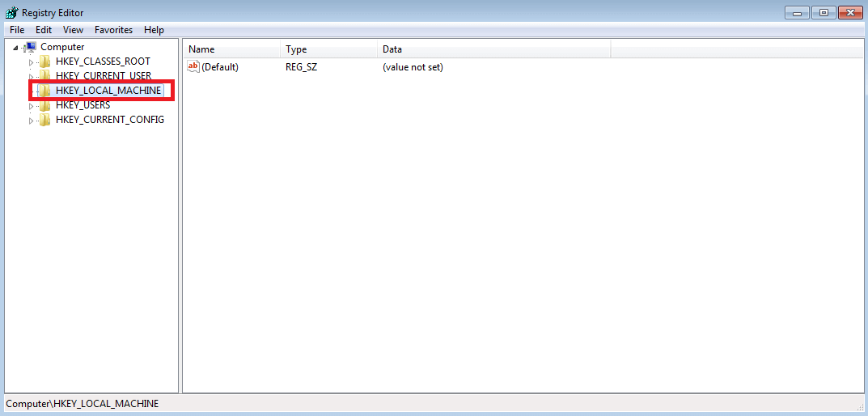
Task: Select the HKEY_CURRENT_CONFIG label
Action: pyautogui.click(x=110, y=120)
